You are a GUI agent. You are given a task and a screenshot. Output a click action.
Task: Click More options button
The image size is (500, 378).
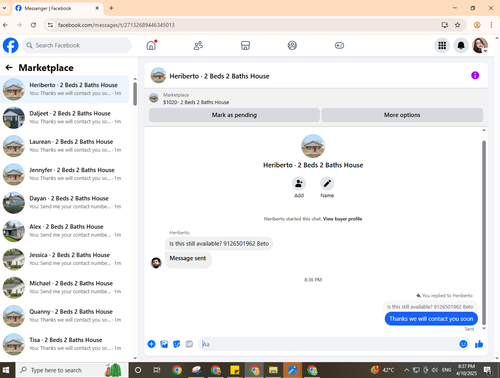pyautogui.click(x=402, y=115)
